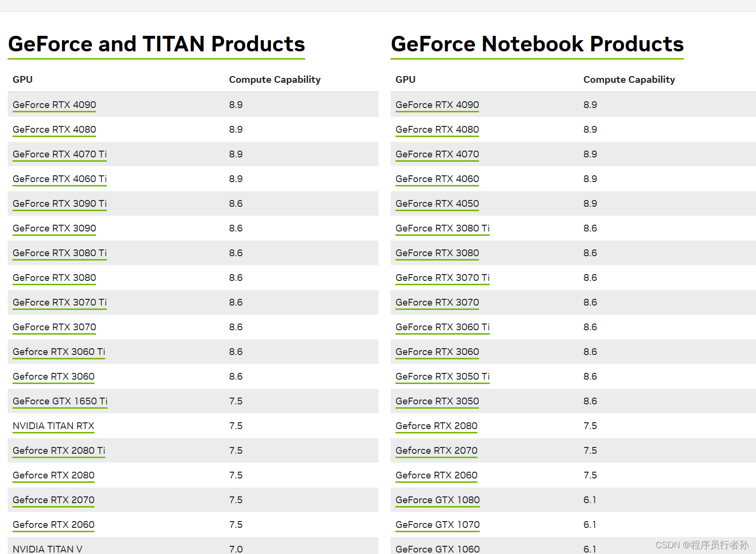The image size is (756, 554).
Task: Open GeForce RTX 3080 link in TITAN Products table
Action: click(54, 277)
